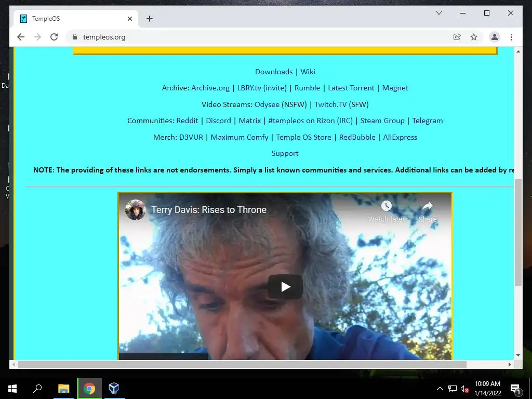Open the Steam Group link

click(x=382, y=121)
